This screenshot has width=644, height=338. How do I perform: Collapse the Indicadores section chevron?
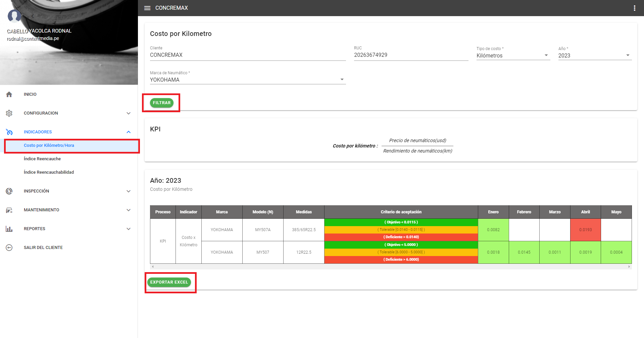click(129, 132)
